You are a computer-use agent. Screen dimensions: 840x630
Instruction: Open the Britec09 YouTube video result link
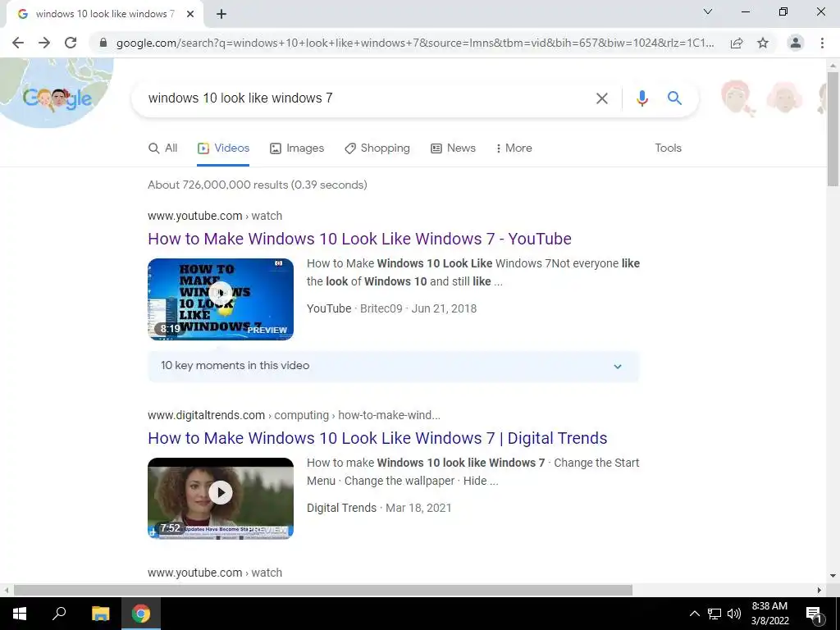pyautogui.click(x=359, y=239)
